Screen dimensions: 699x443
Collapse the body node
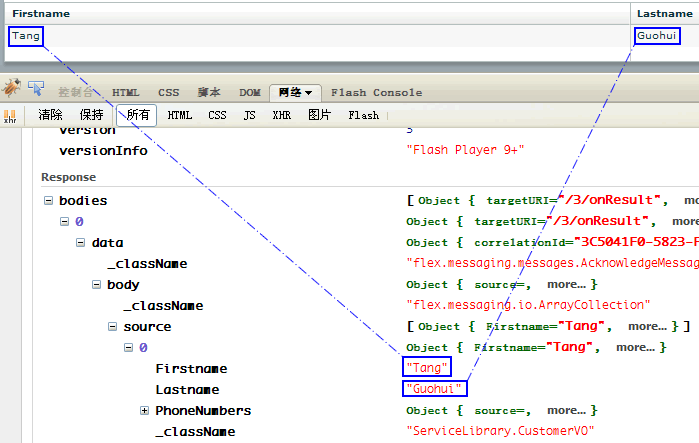tap(96, 285)
